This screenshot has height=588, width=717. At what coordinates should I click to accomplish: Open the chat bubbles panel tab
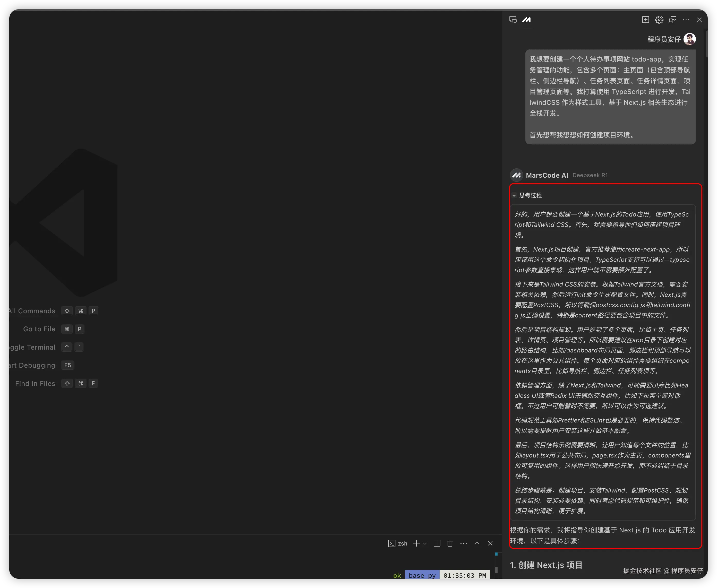(x=513, y=20)
